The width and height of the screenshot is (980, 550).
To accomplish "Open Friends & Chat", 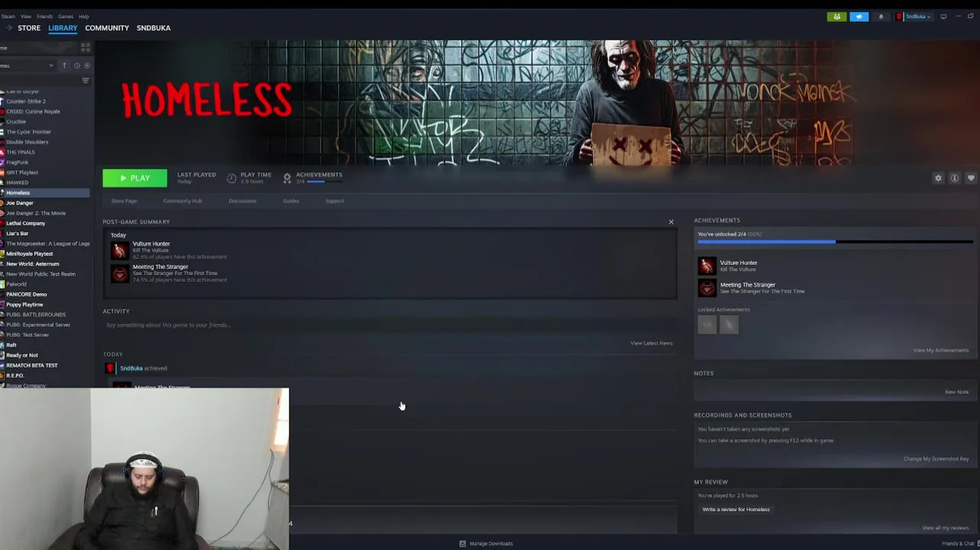I will (x=959, y=544).
